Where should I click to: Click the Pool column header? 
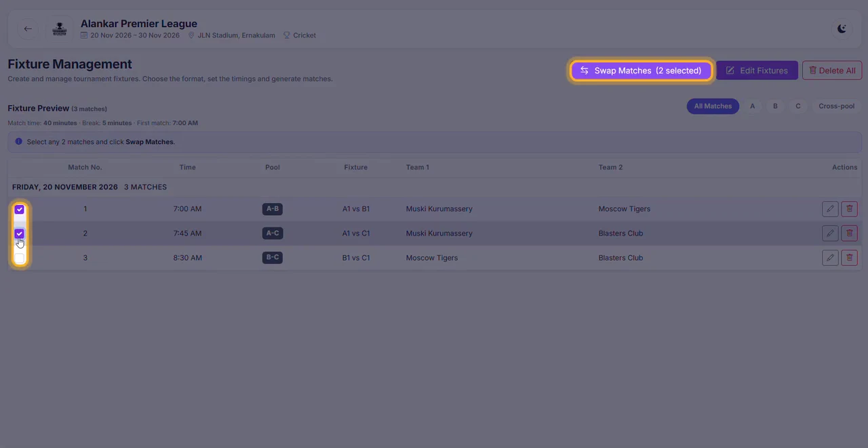pyautogui.click(x=273, y=167)
